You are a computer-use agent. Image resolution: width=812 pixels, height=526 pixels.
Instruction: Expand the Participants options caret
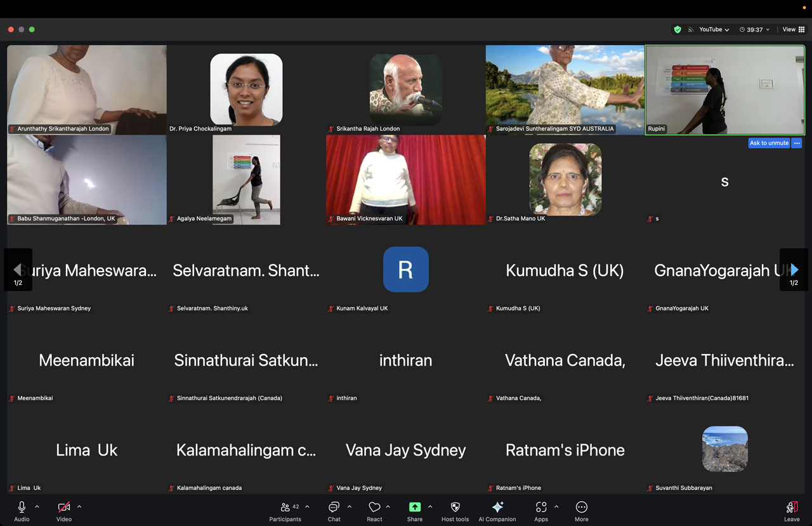(x=308, y=506)
